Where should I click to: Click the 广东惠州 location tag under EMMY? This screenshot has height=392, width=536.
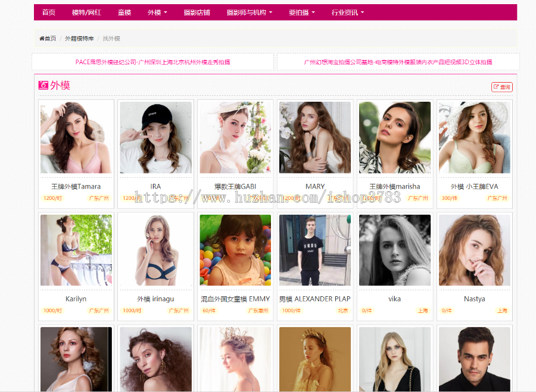[x=258, y=311]
